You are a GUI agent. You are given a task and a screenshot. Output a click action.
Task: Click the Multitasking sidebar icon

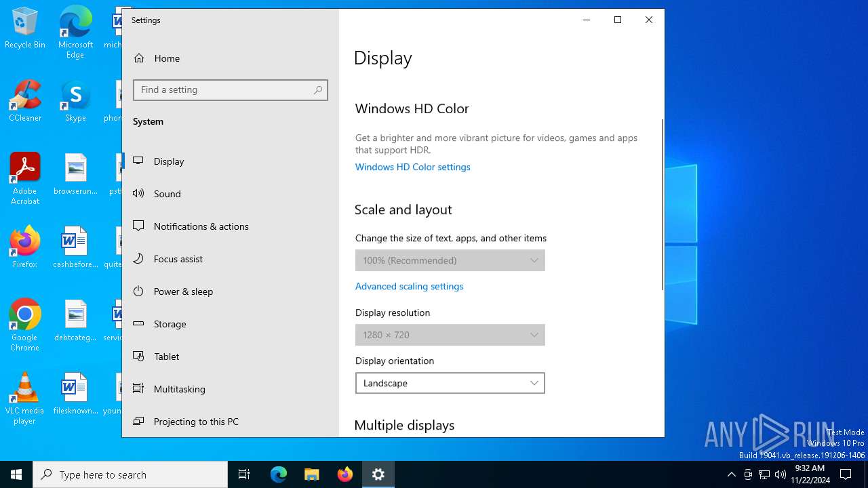(x=138, y=389)
